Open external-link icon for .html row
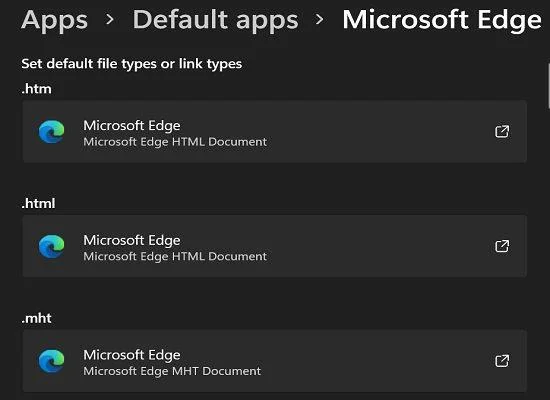550x400 pixels. [502, 246]
